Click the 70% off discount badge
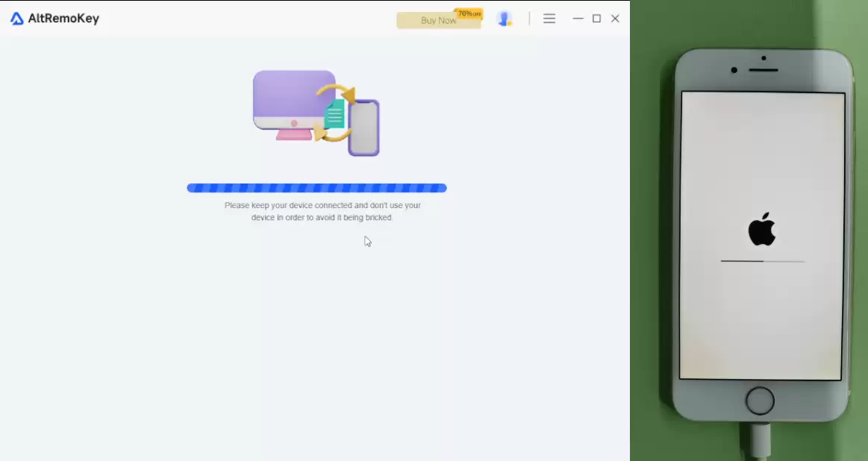The width and height of the screenshot is (868, 461). click(469, 13)
